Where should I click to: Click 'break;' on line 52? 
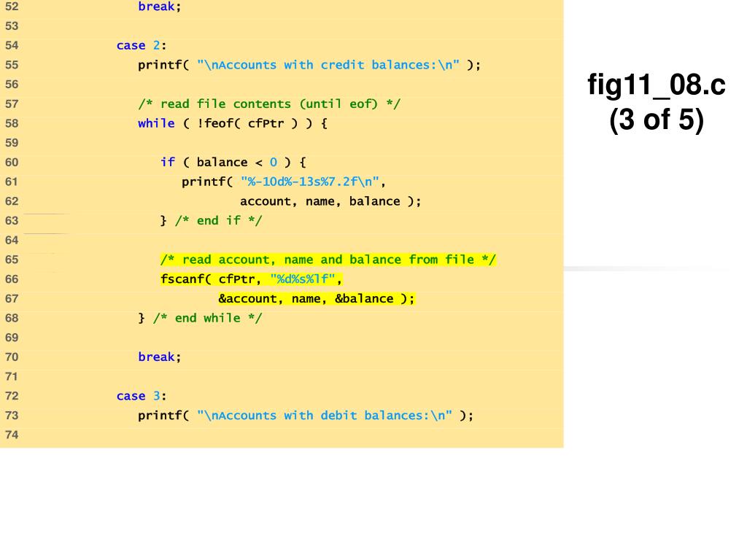[x=160, y=7]
